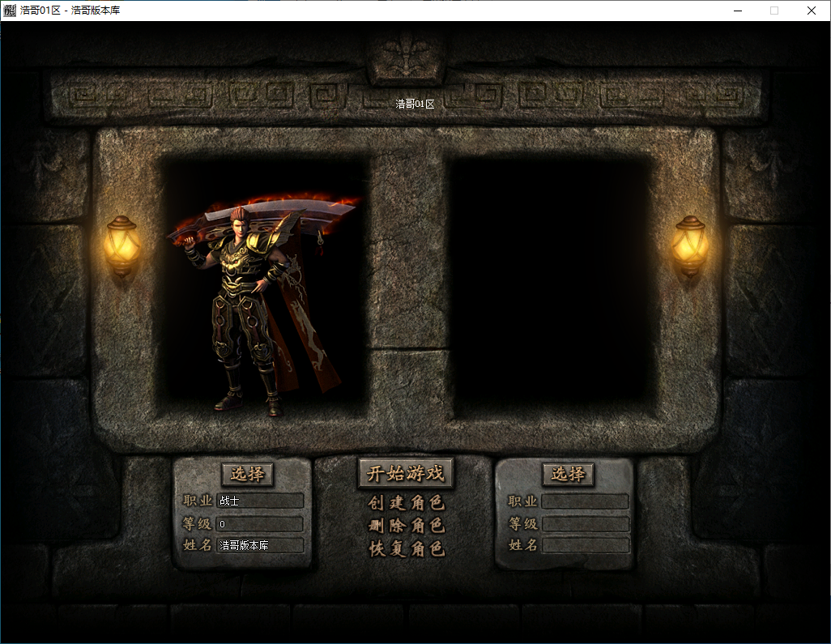
Task: Minimize the game window
Action: tap(738, 11)
